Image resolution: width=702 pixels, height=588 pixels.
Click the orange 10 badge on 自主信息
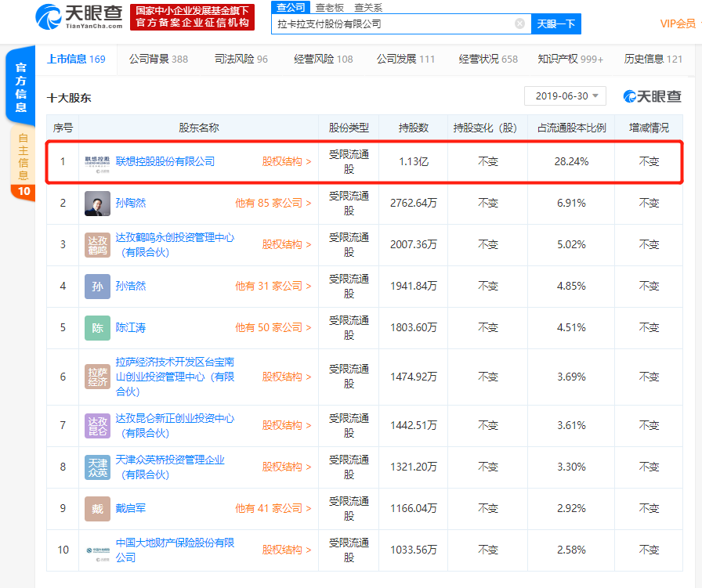24,192
